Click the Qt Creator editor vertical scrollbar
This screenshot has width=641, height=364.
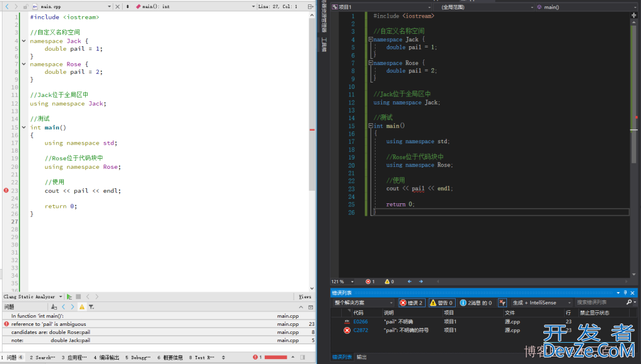pyautogui.click(x=312, y=104)
